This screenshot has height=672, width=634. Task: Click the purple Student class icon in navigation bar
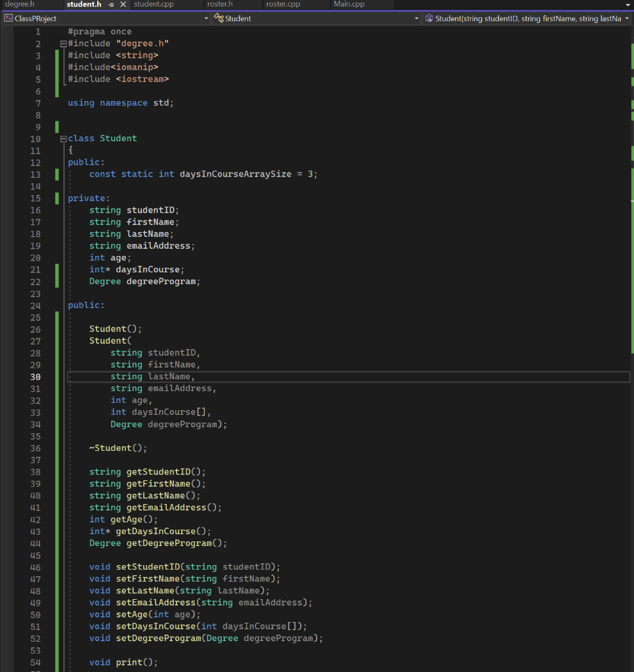coord(220,19)
